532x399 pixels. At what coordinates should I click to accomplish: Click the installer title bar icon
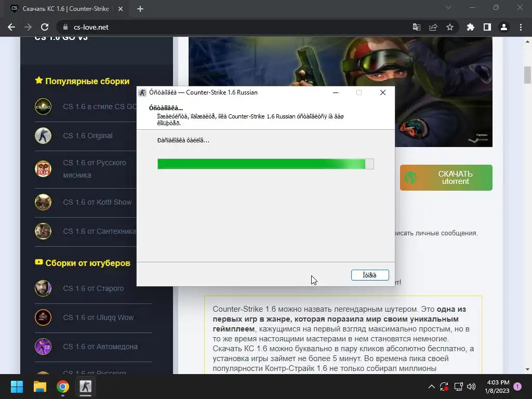142,92
